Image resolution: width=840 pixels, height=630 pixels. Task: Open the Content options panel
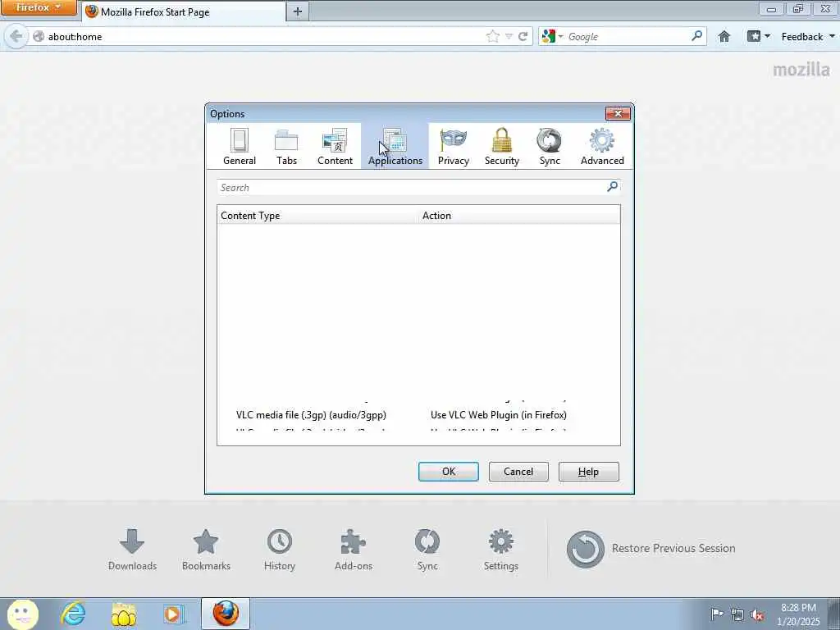pos(335,146)
